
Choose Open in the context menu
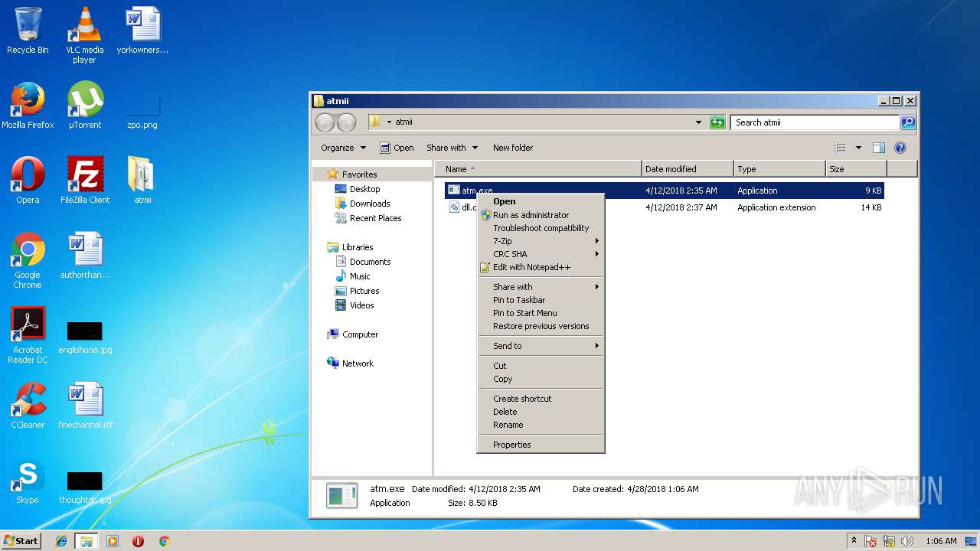pos(541,202)
